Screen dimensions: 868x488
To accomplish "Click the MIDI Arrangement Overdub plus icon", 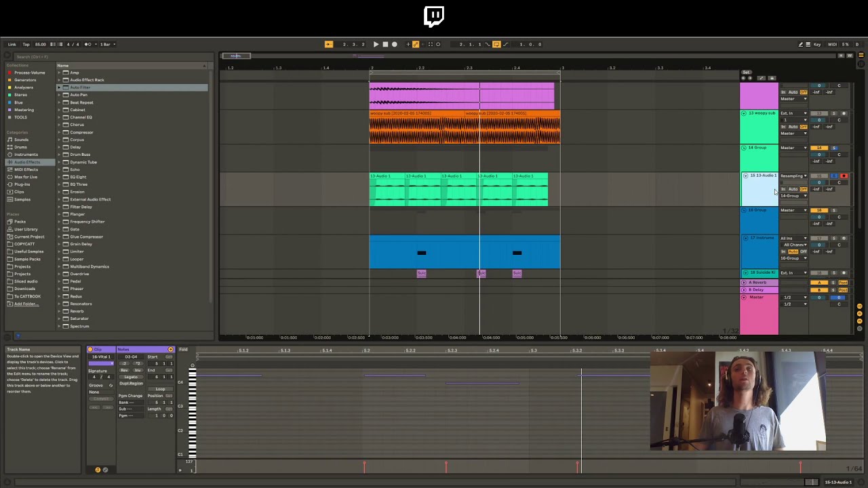I will 408,44.
